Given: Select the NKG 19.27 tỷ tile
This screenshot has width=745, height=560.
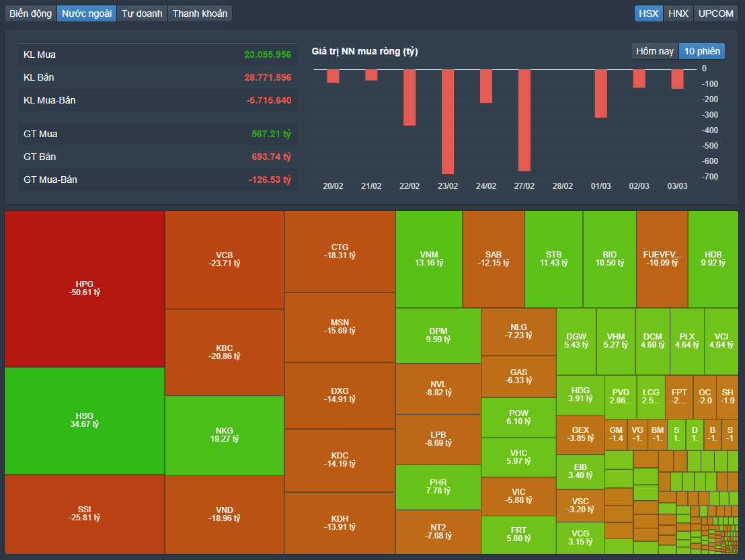Looking at the screenshot, I should tap(225, 436).
